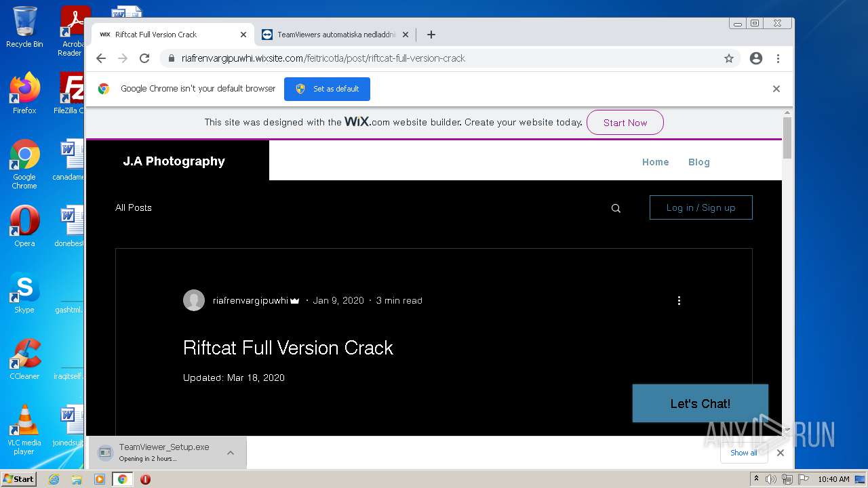The image size is (868, 488).
Task: Go to the Blog menu item
Action: pos(698,162)
